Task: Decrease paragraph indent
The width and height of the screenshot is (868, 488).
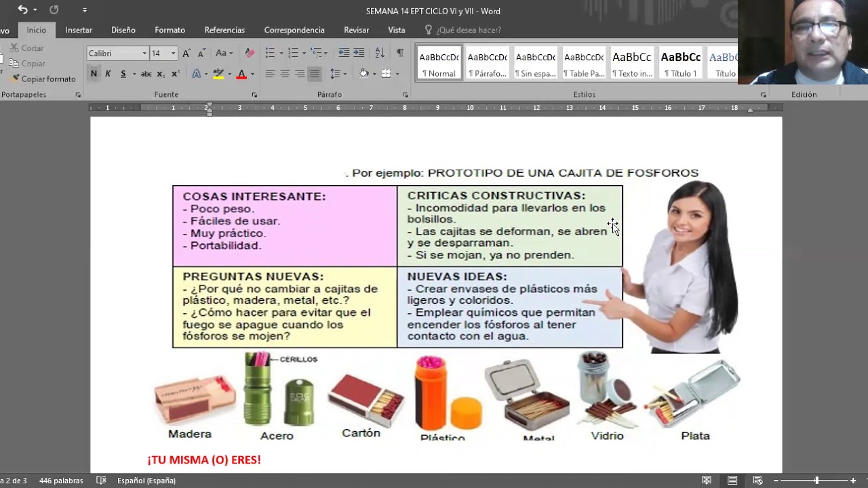Action: 344,53
